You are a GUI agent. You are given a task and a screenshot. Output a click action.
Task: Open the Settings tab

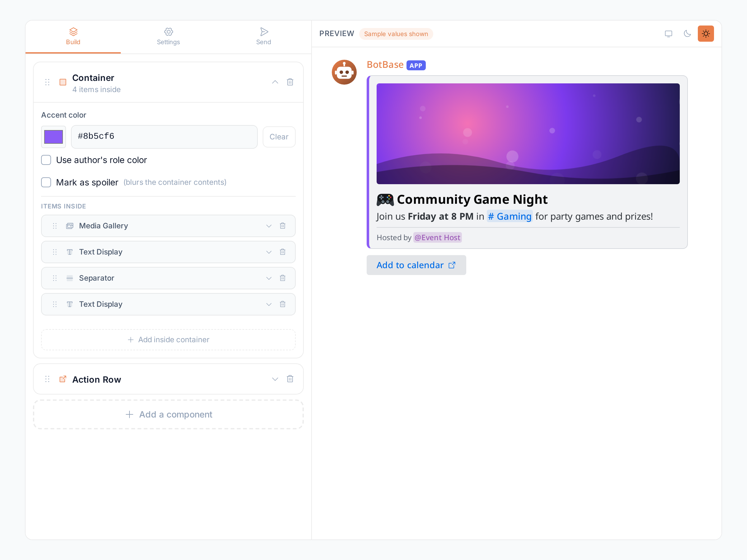pyautogui.click(x=168, y=36)
